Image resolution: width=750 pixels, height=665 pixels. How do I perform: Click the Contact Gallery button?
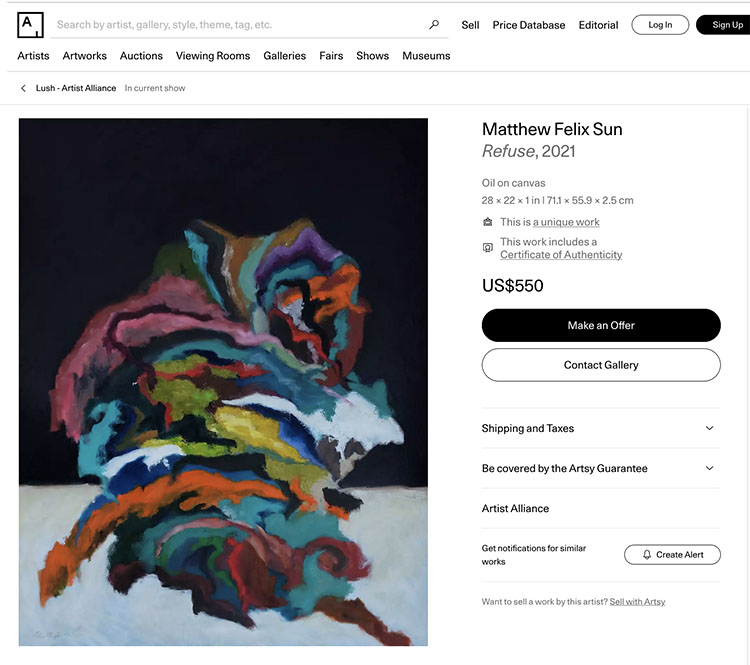coord(601,365)
